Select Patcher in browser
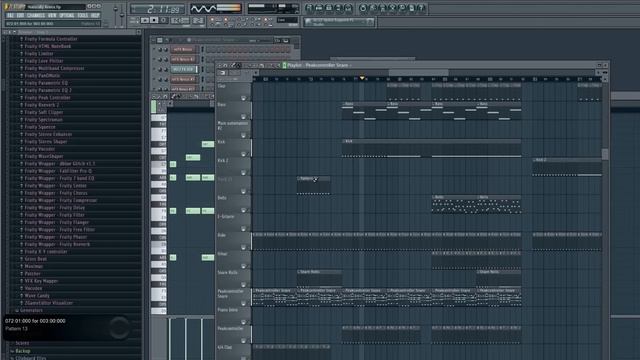This screenshot has width=640, height=360. [x=32, y=273]
